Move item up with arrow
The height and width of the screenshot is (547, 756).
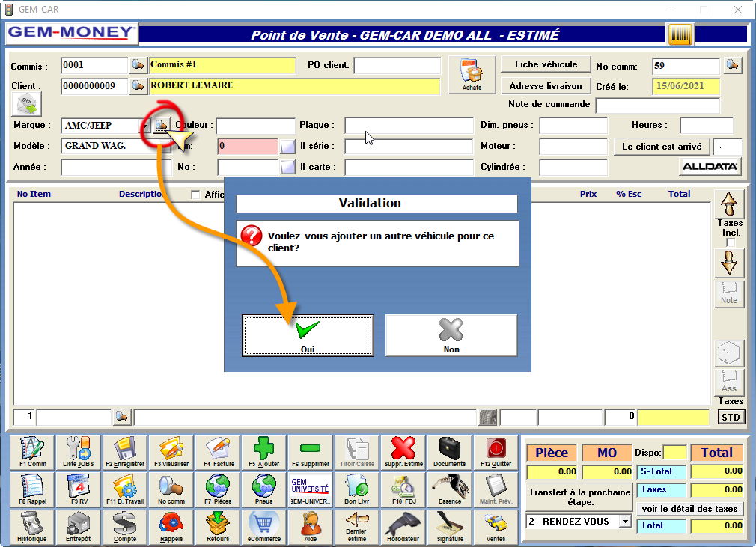coord(729,204)
